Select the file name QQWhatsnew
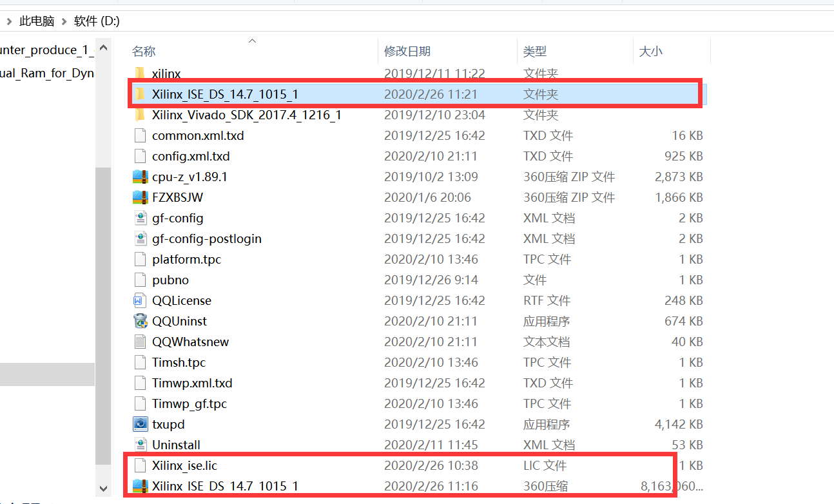834x504 pixels. [190, 342]
